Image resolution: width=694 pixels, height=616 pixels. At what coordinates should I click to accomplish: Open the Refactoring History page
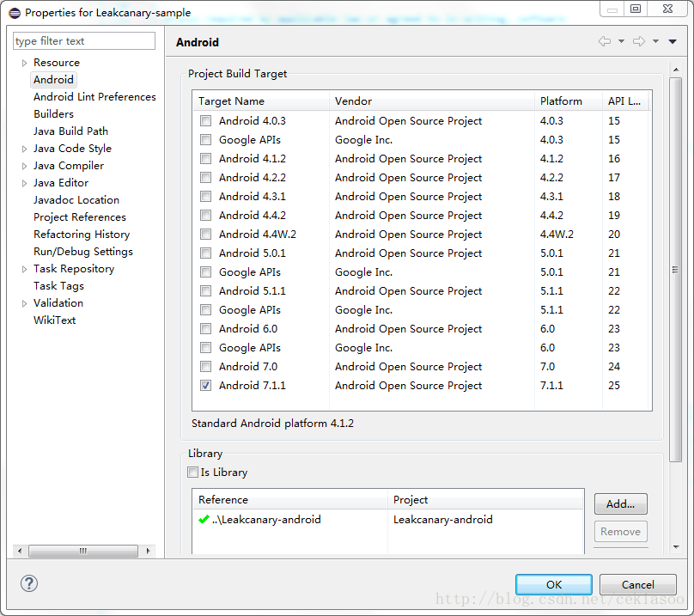[82, 235]
